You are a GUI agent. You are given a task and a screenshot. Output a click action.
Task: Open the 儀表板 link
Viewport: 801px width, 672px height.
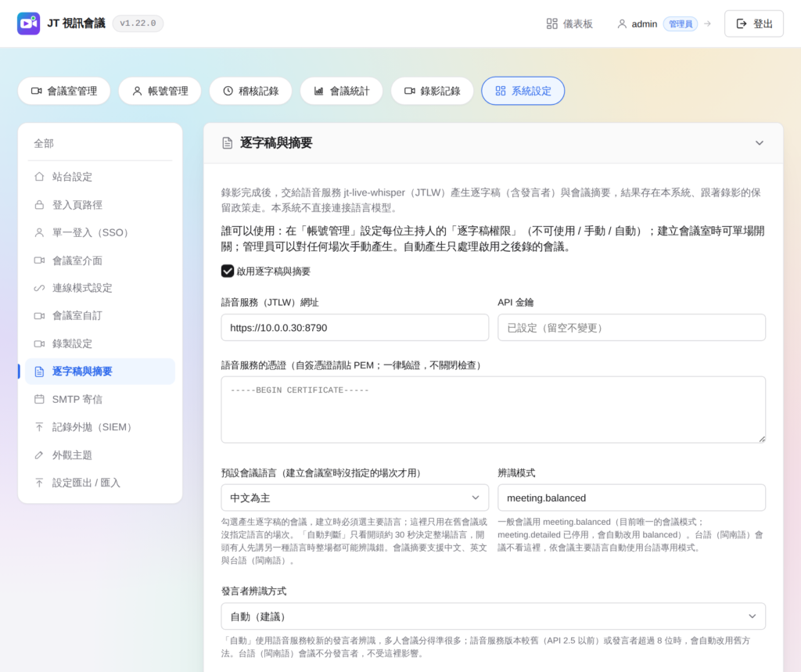coord(569,23)
